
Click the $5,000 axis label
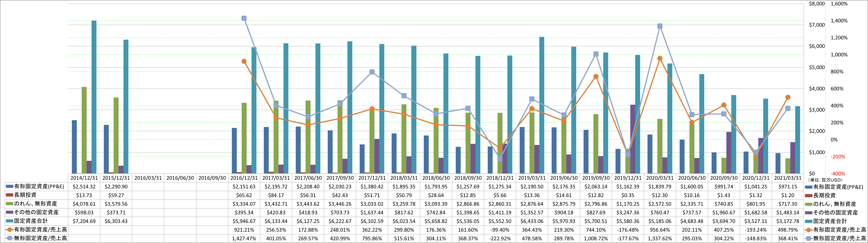pos(817,67)
